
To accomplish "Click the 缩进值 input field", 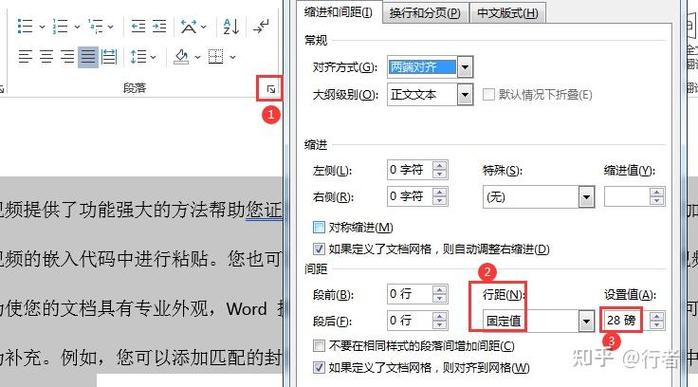I will click(x=627, y=196).
